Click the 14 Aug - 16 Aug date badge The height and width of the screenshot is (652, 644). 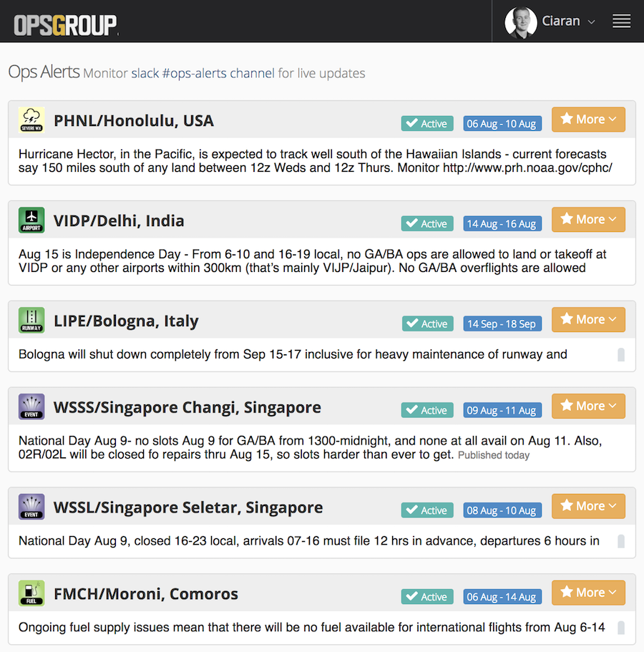tap(501, 224)
